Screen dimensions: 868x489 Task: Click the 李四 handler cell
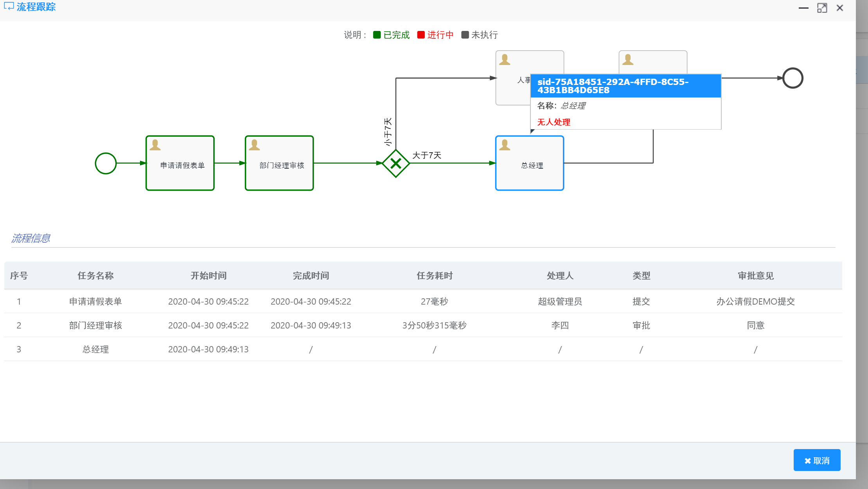pos(560,325)
